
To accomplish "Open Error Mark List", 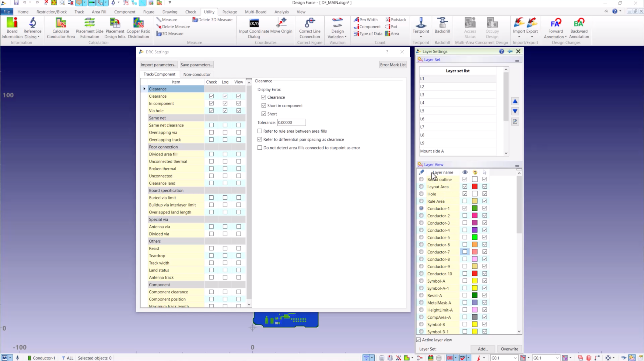I will (393, 65).
